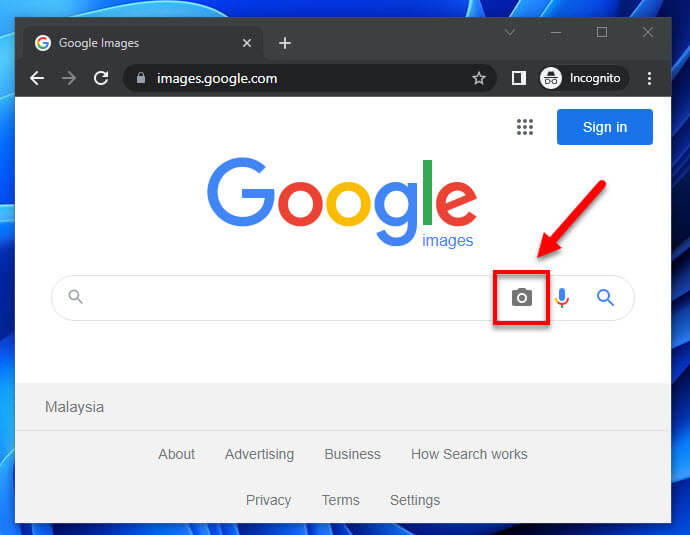Click the Sign in button
The image size is (690, 535).
point(605,127)
